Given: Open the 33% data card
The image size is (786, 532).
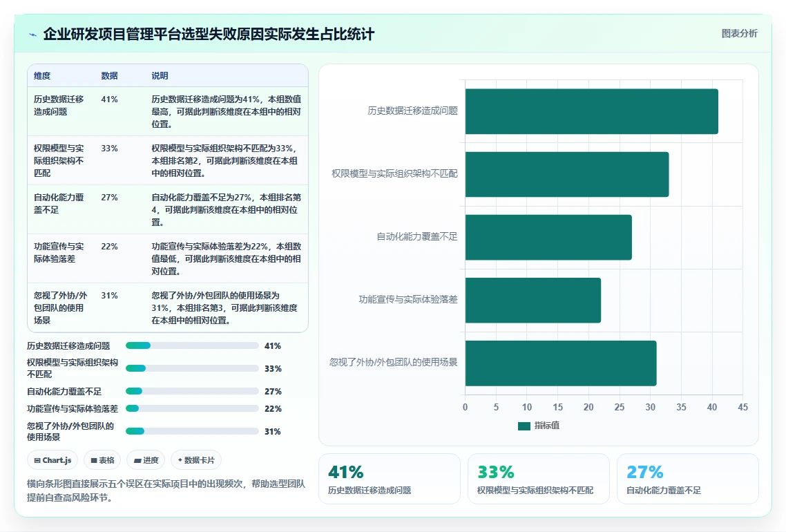Looking at the screenshot, I should click(x=538, y=479).
